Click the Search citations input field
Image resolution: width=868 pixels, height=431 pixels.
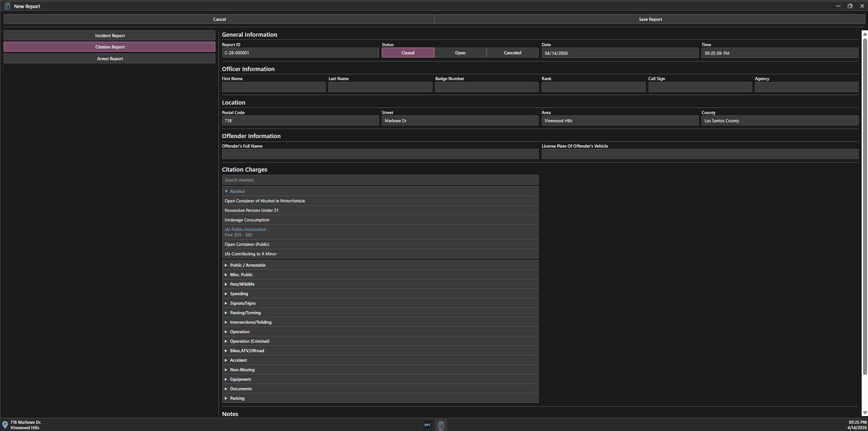[x=380, y=180]
